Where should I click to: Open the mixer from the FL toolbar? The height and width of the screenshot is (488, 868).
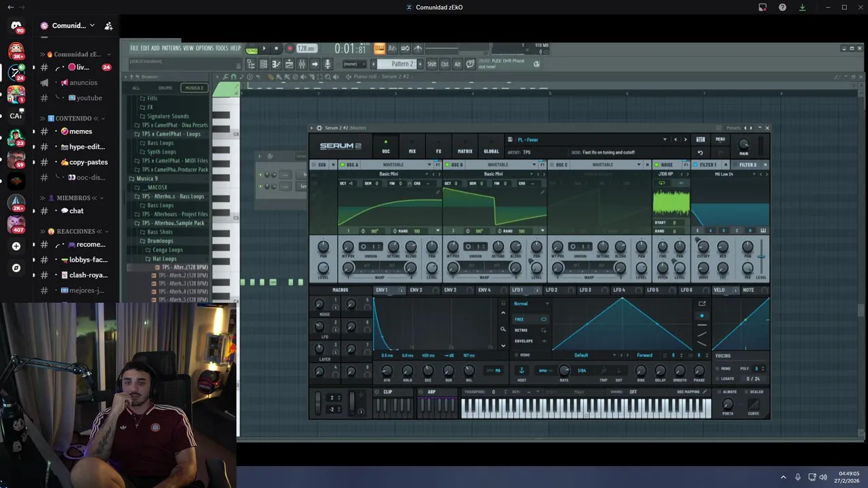(x=302, y=64)
